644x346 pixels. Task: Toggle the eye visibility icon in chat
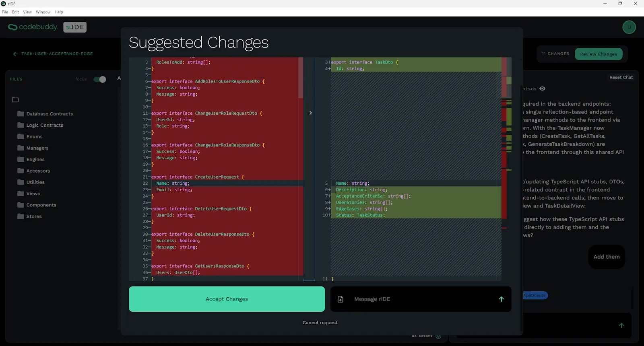(x=543, y=89)
